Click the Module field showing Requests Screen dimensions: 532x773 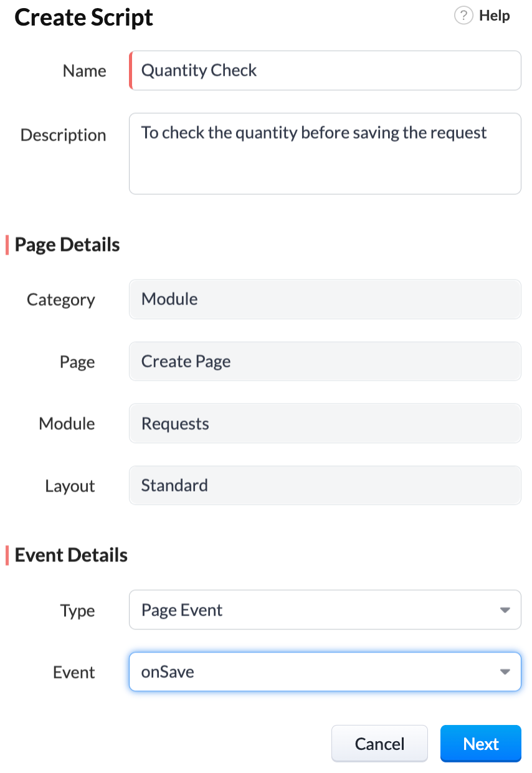[x=324, y=423]
